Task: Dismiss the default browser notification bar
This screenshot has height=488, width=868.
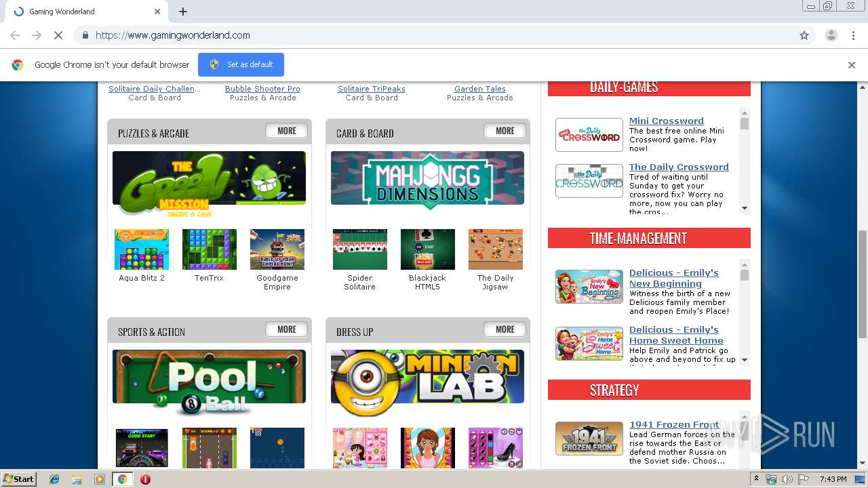Action: point(852,65)
